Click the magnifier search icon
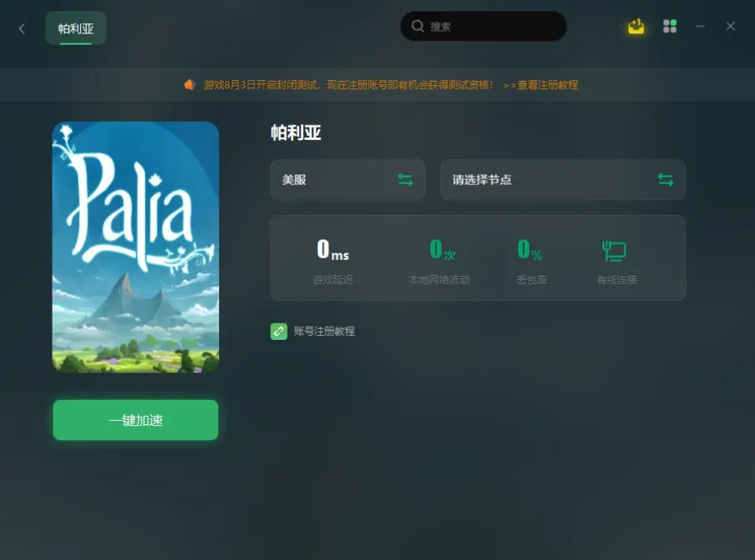755x560 pixels. [x=417, y=26]
